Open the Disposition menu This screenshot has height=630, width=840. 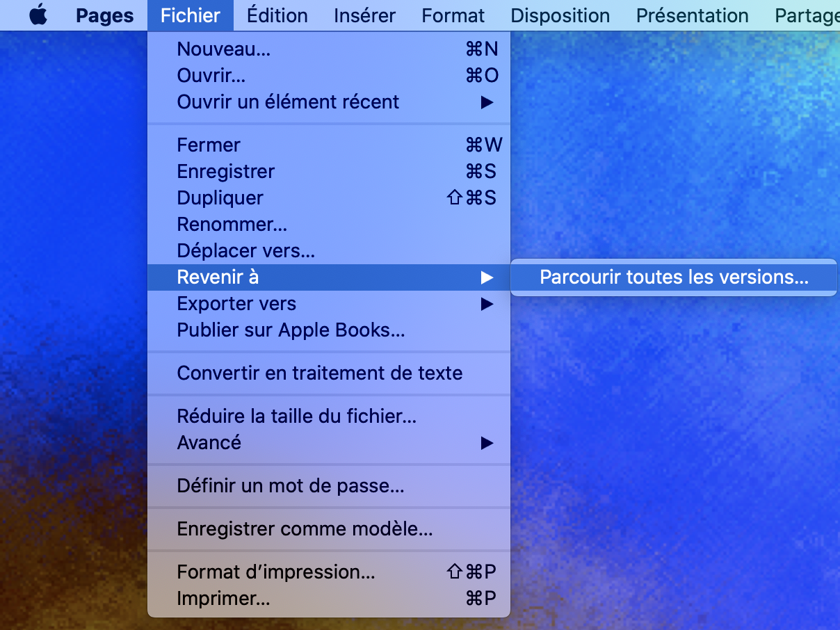(560, 15)
